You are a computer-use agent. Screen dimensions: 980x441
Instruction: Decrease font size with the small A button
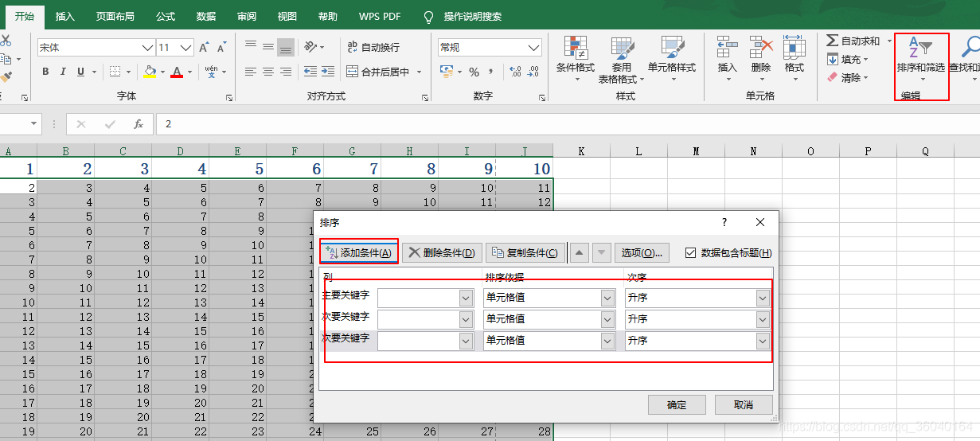click(222, 48)
